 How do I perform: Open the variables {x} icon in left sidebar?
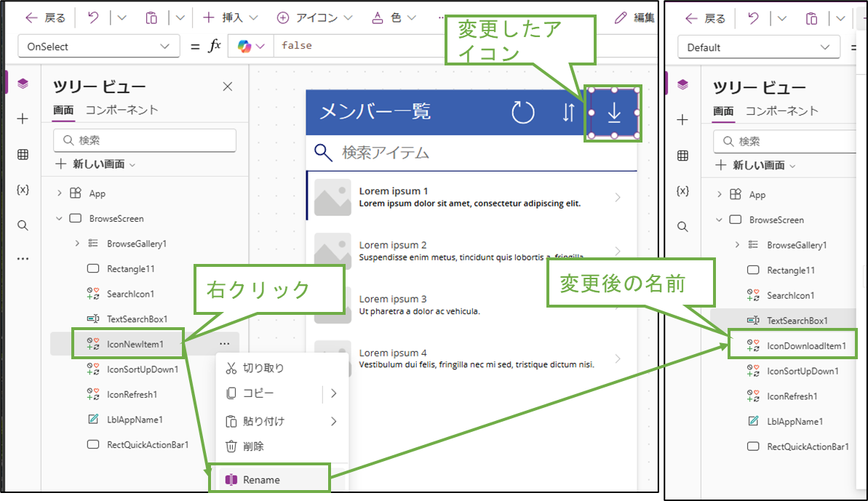tap(23, 190)
